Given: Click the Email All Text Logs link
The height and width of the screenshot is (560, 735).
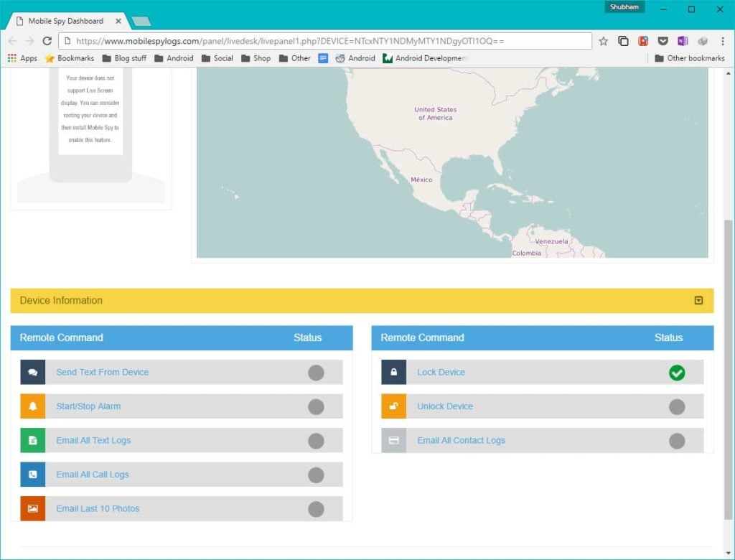Looking at the screenshot, I should pos(93,440).
